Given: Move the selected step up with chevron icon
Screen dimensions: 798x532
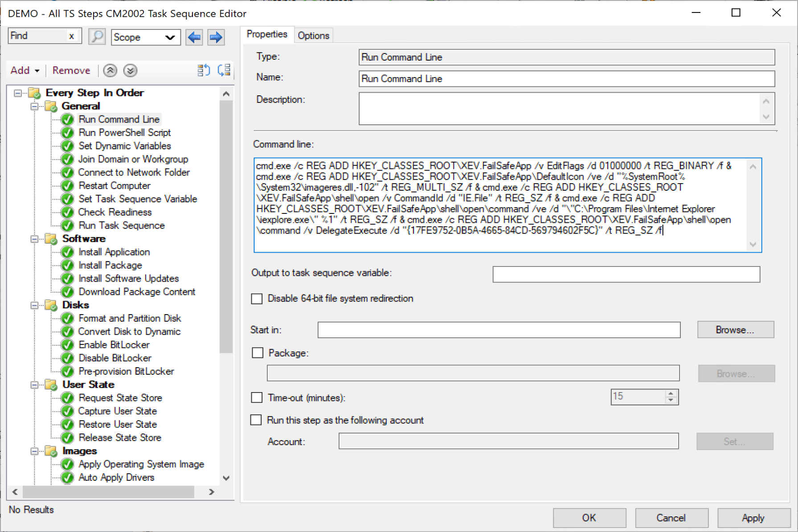Looking at the screenshot, I should pos(110,70).
